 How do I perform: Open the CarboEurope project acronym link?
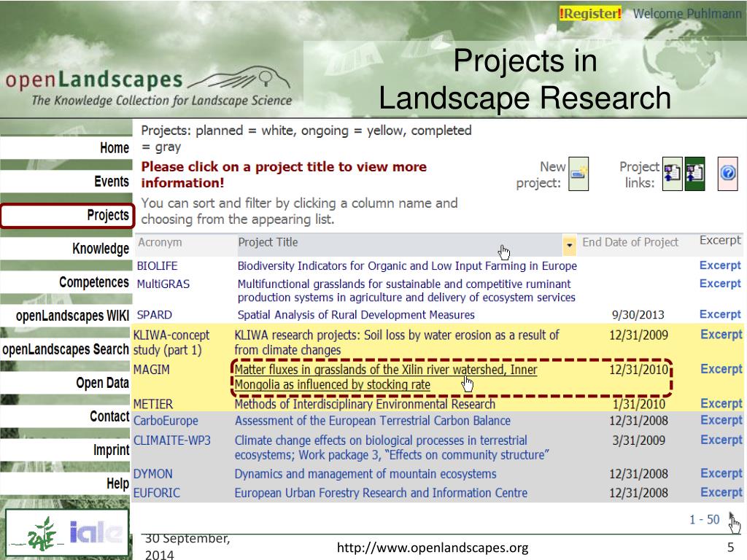158,420
